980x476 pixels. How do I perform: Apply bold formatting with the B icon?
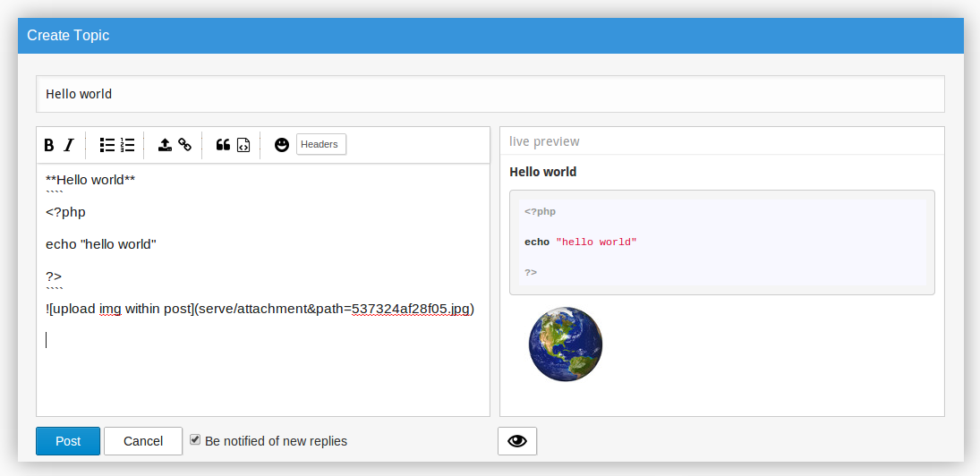[48, 145]
